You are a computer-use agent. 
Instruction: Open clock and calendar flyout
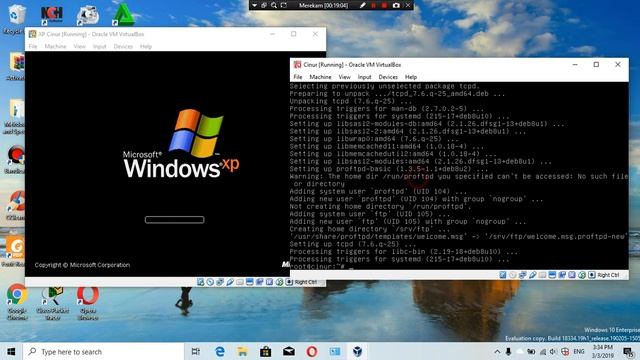tap(602, 351)
